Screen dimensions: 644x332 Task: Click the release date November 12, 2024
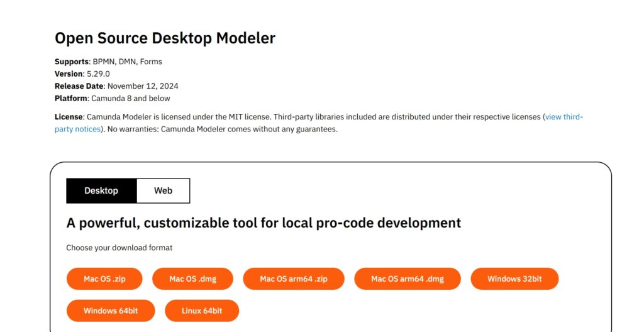143,86
